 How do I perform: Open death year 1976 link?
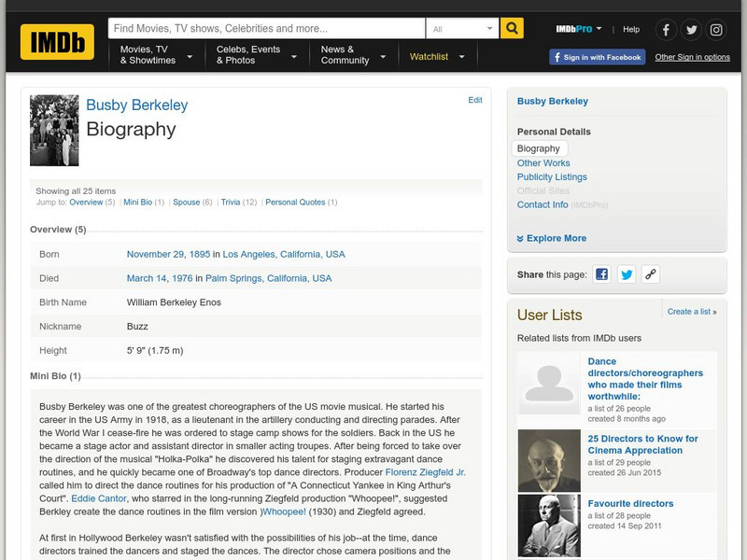182,278
